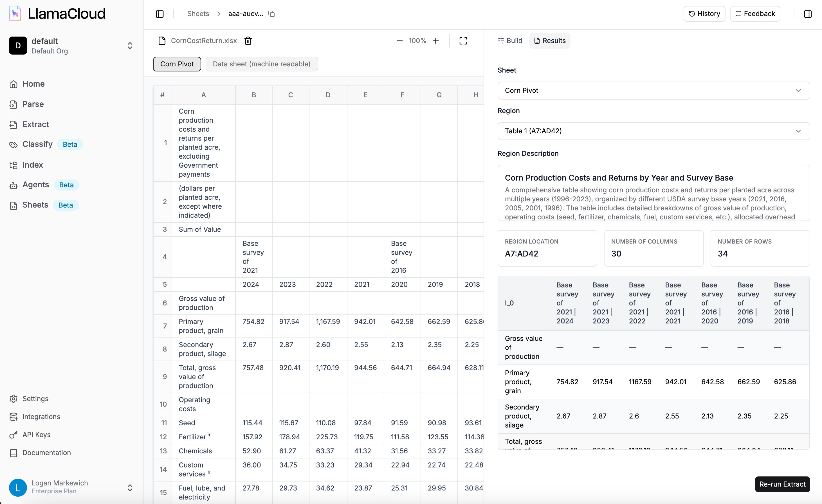This screenshot has width=822, height=504.
Task: Click the Re-run Extract button
Action: point(782,484)
